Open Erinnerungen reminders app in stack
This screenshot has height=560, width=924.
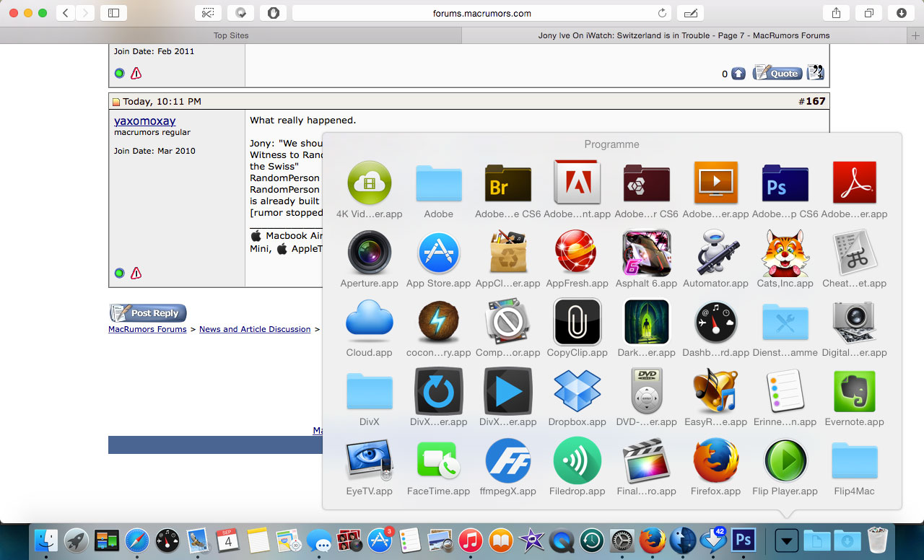tap(785, 390)
